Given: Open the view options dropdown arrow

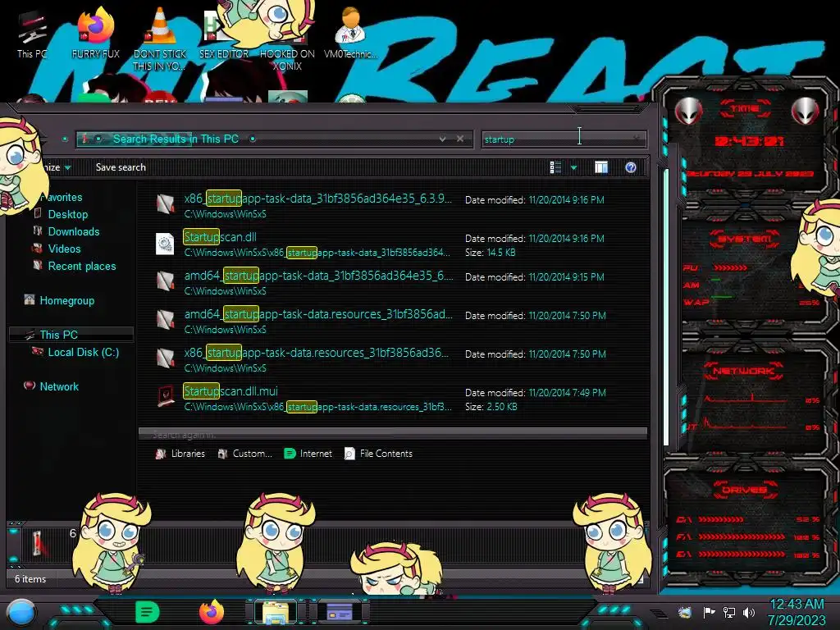Looking at the screenshot, I should pyautogui.click(x=573, y=167).
